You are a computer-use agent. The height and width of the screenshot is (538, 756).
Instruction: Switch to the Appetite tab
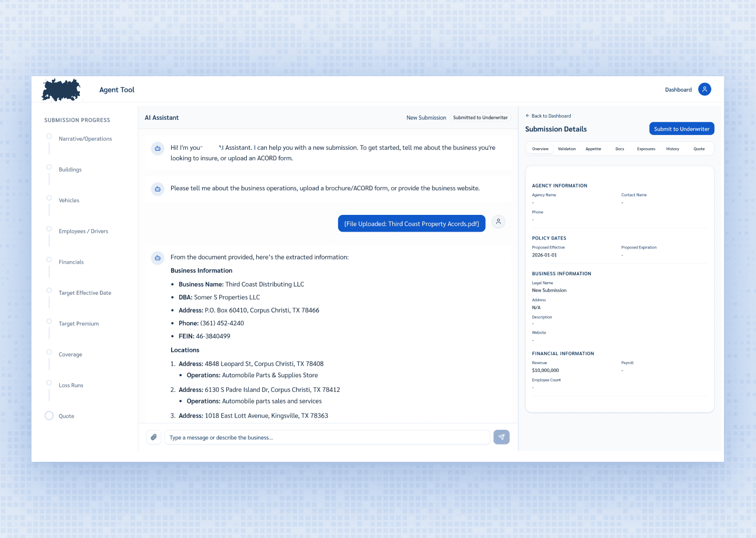click(x=593, y=149)
